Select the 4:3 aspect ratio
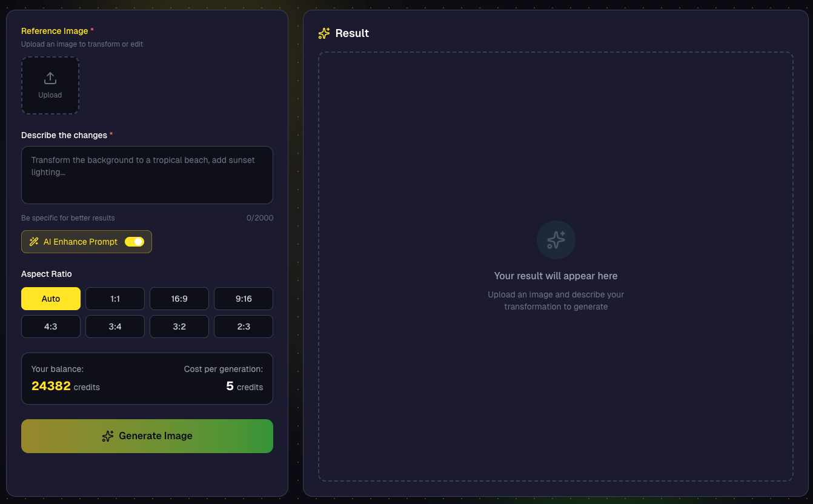 click(50, 326)
